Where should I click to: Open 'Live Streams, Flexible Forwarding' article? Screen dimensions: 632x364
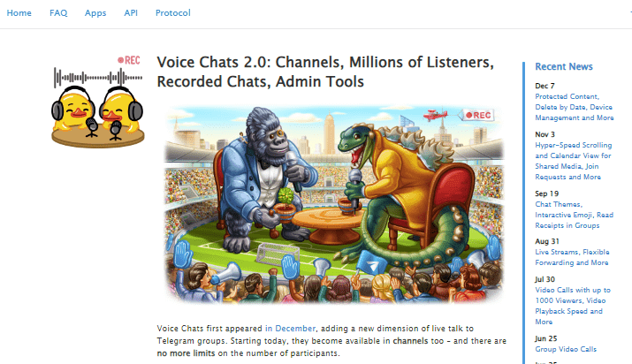[x=572, y=257]
